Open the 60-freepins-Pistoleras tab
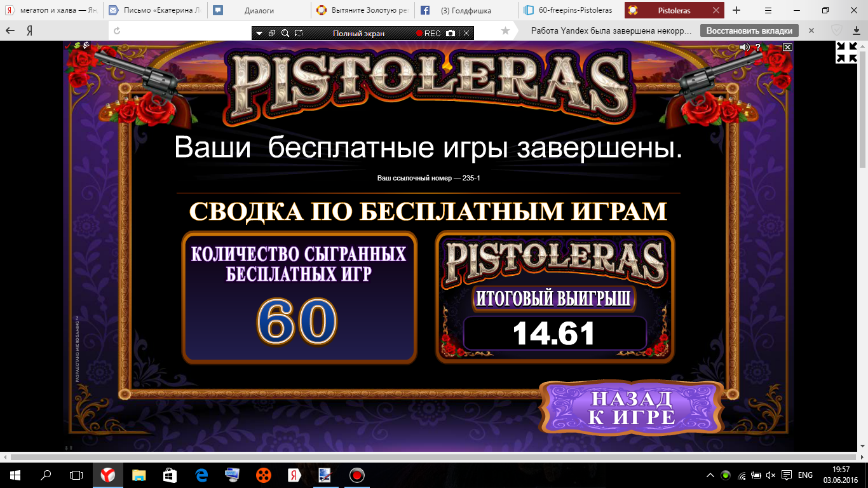The image size is (868, 488). tap(571, 10)
